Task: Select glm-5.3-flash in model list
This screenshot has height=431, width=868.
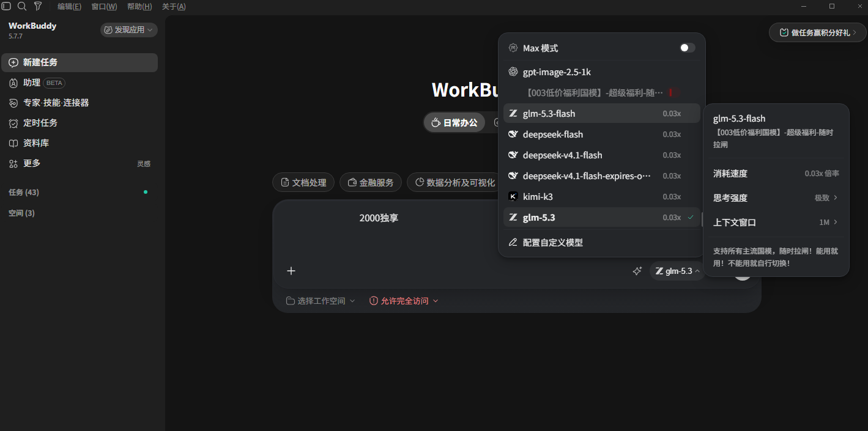Action: 602,114
